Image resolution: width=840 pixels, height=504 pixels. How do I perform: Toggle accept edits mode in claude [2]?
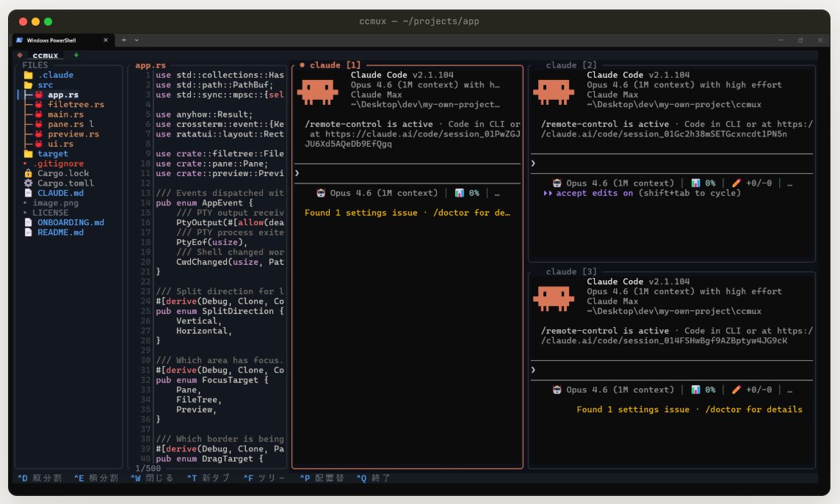point(642,193)
